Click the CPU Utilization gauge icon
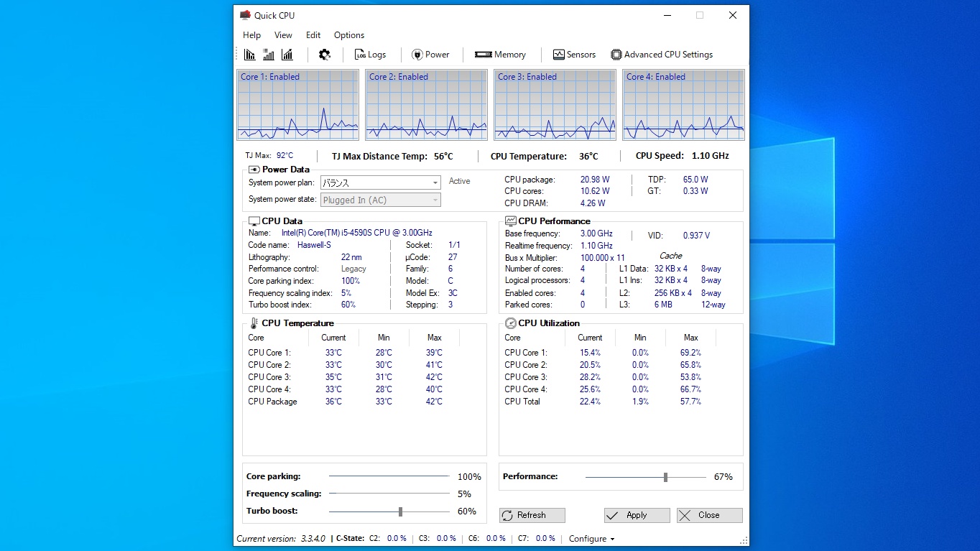This screenshot has width=980, height=551. coord(511,323)
